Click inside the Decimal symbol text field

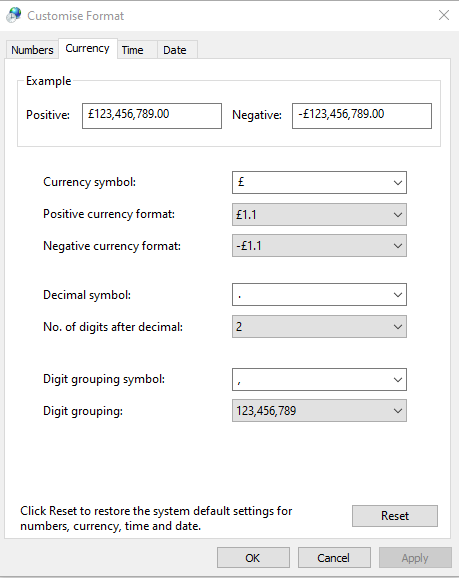point(311,295)
